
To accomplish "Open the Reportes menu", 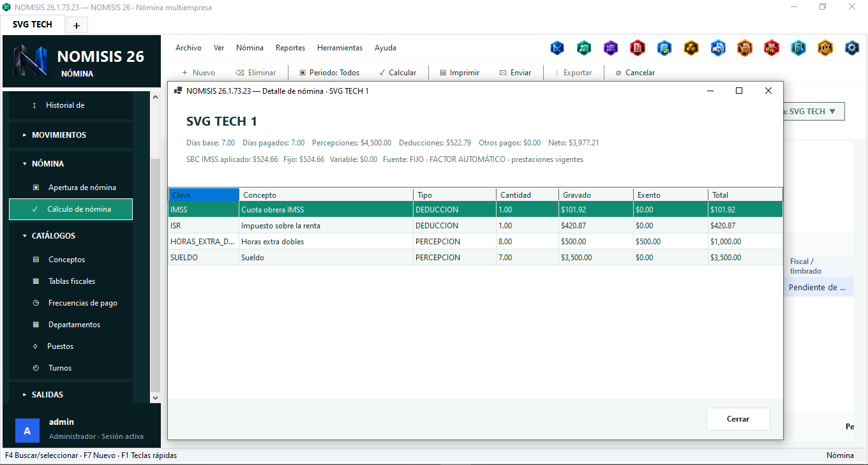I will 290,48.
